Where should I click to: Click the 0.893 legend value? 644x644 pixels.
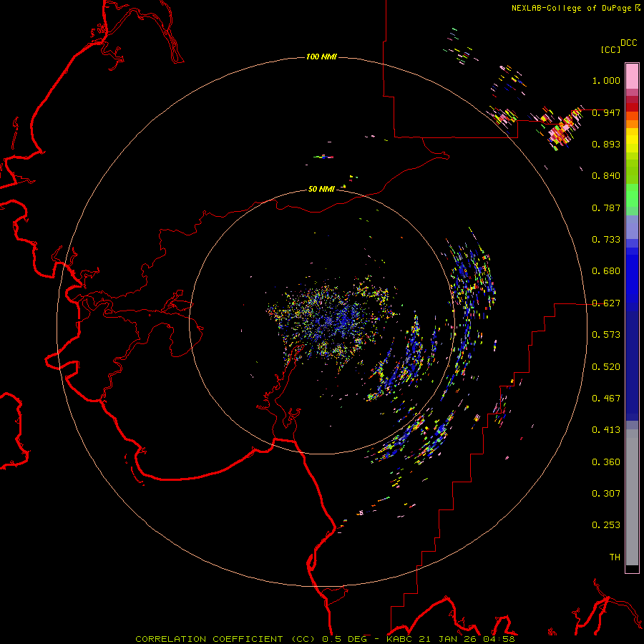click(606, 144)
